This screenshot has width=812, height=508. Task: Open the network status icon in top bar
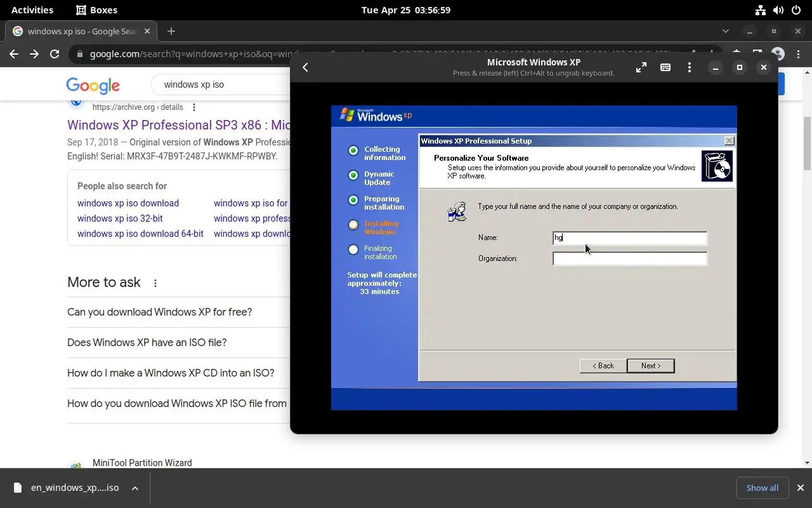[760, 10]
